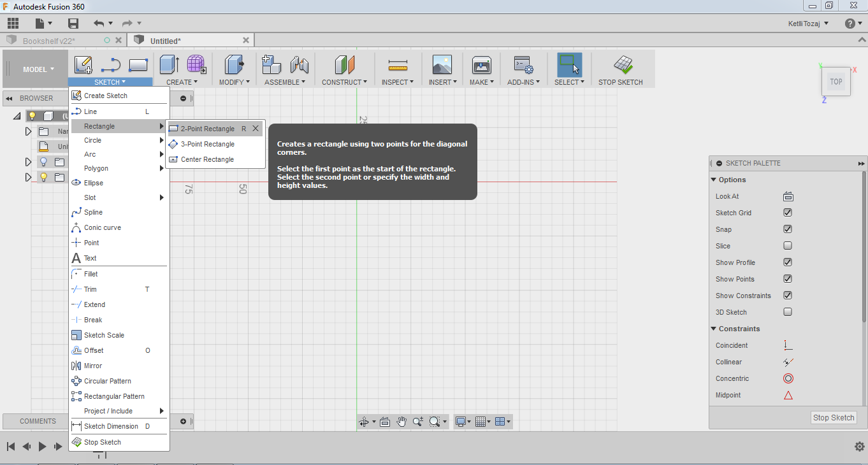Open the MODIFY dropdown menu

point(235,82)
